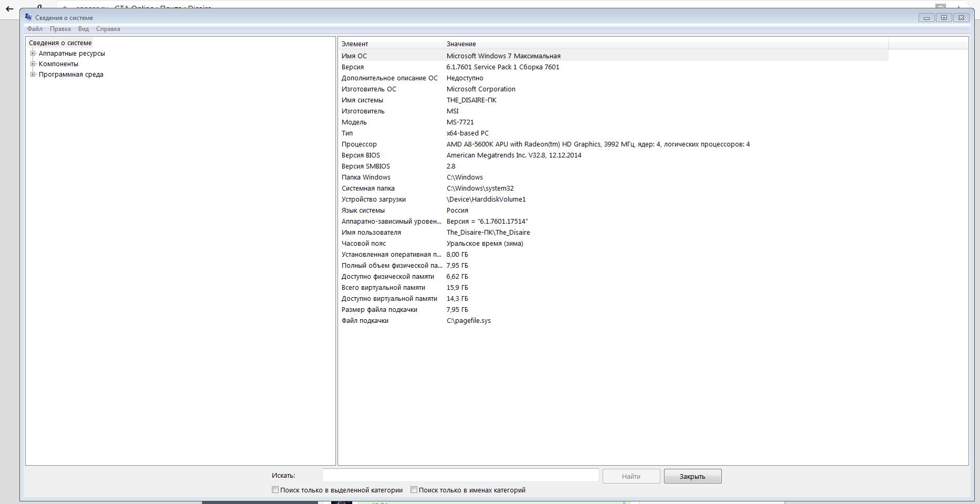Screen dimensions: 980x504
Task: Open the Вид menu
Action: (83, 29)
